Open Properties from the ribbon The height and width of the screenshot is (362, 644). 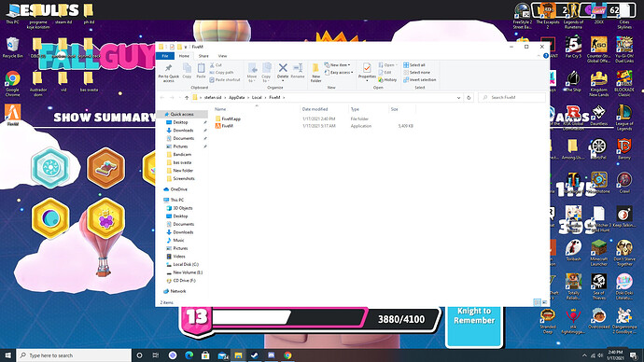[x=367, y=71]
